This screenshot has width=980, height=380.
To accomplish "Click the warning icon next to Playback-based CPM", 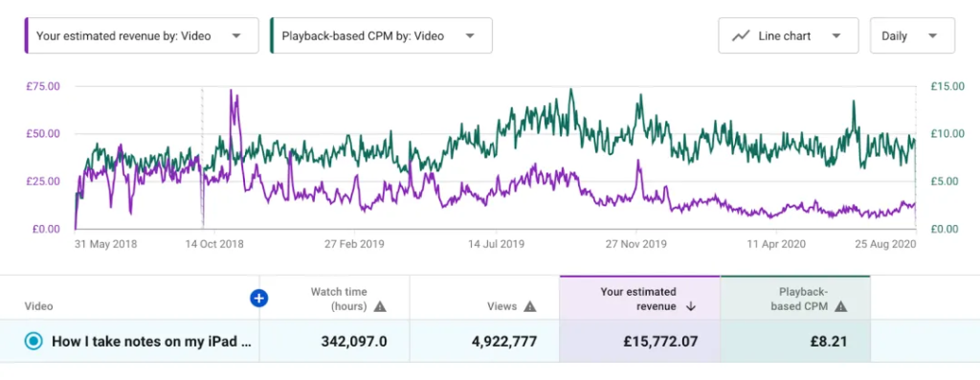I will click(x=841, y=306).
